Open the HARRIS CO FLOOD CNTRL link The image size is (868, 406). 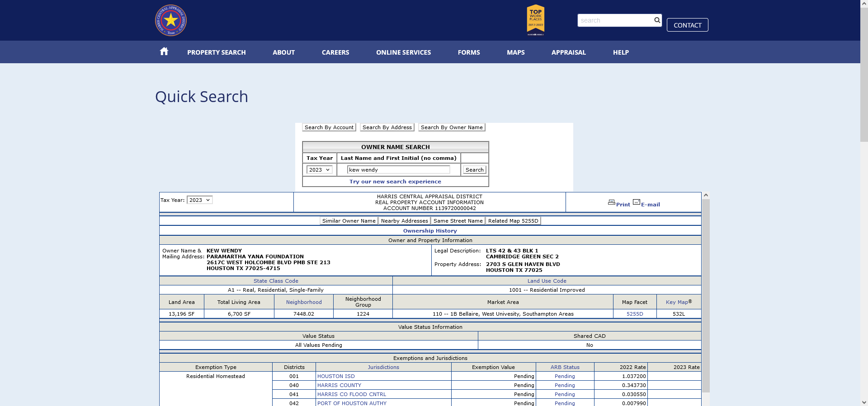click(352, 394)
